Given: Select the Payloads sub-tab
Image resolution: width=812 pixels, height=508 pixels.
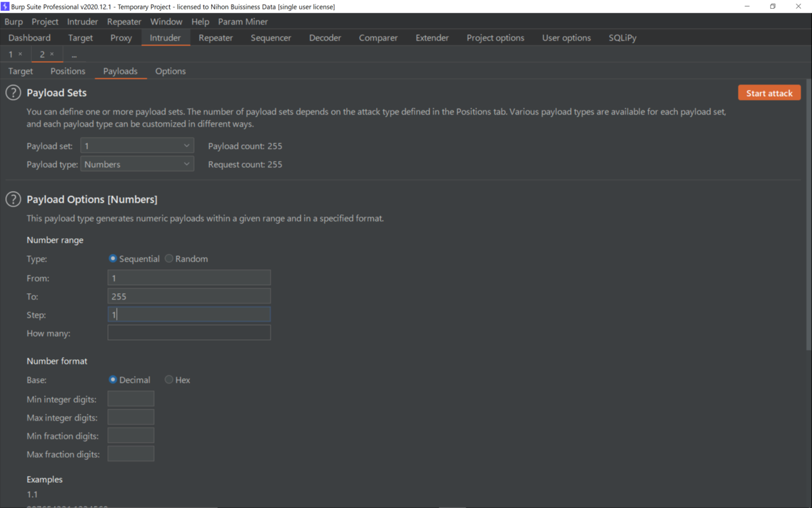Looking at the screenshot, I should (120, 71).
